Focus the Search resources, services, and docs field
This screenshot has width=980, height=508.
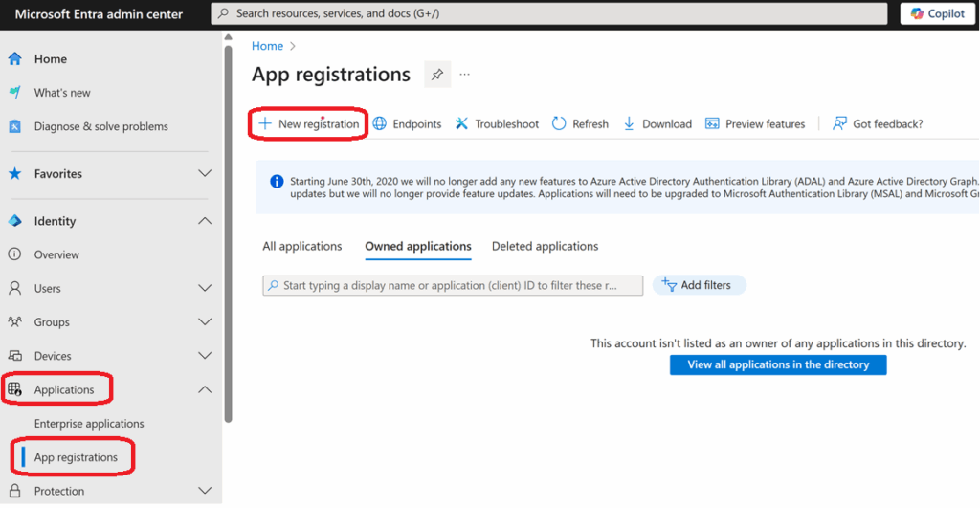[x=549, y=13]
